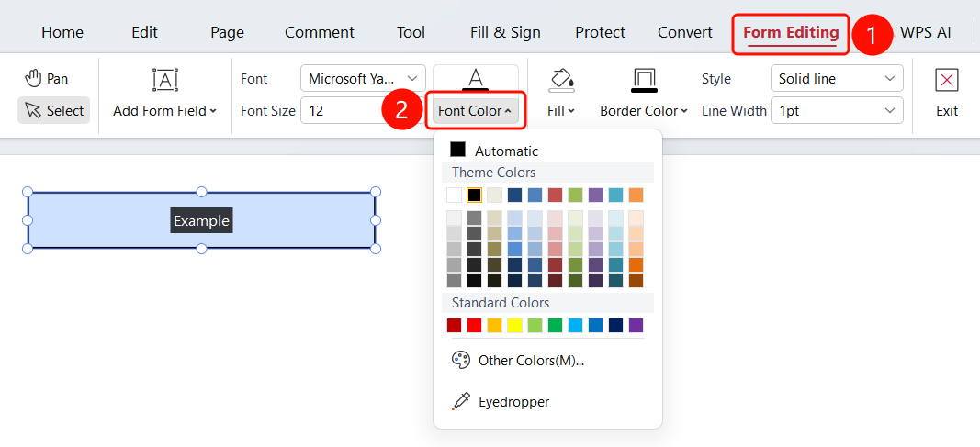Choose Automatic font color
This screenshot has height=447, width=980.
(x=494, y=151)
